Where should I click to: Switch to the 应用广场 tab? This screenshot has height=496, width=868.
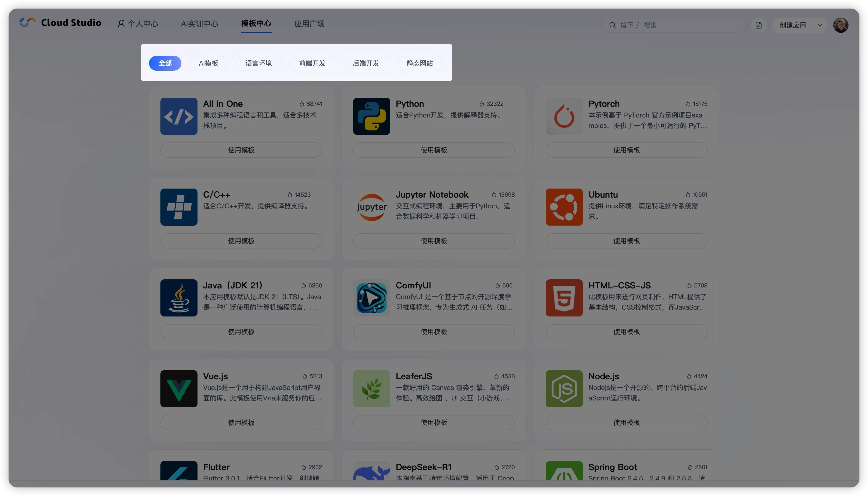click(x=309, y=24)
